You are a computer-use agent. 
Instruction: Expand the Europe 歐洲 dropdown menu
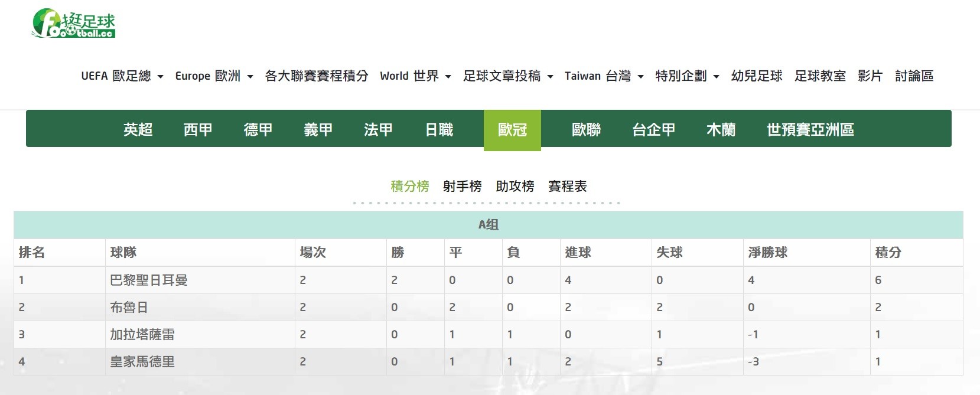pos(214,76)
